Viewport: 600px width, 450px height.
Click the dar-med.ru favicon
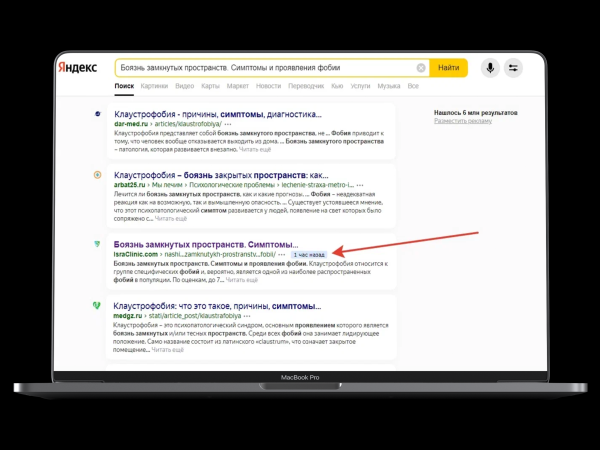coord(97,114)
